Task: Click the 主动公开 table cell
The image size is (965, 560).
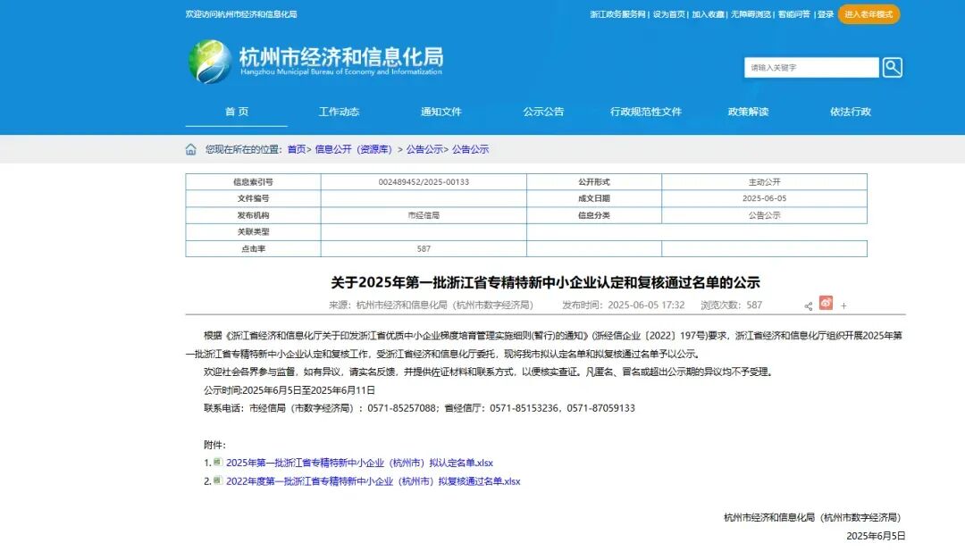Action: 764,182
